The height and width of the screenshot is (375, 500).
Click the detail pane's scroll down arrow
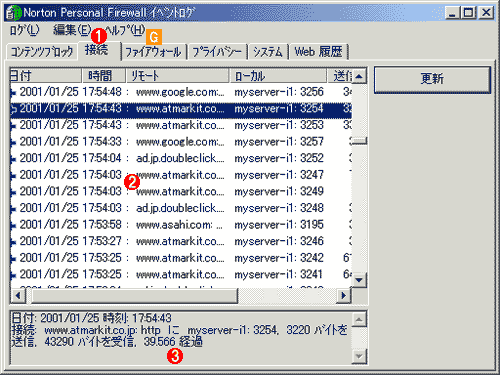(x=359, y=356)
